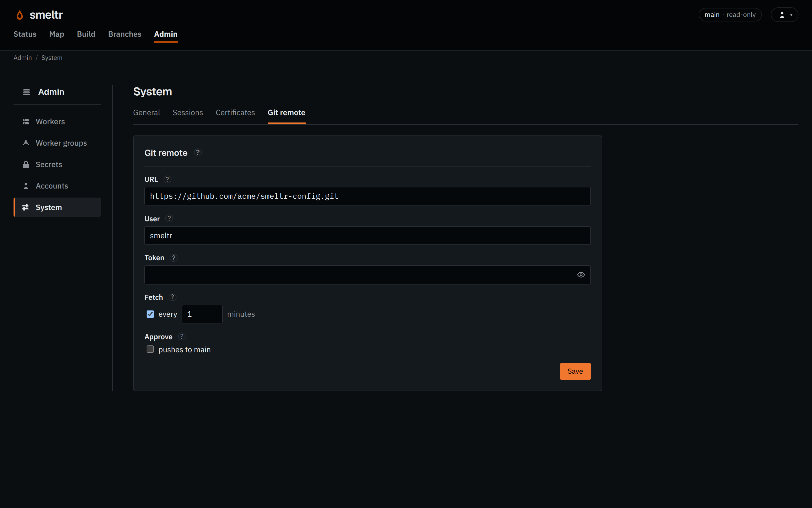Expand the user dropdown arrow
The image size is (812, 508).
(x=791, y=15)
